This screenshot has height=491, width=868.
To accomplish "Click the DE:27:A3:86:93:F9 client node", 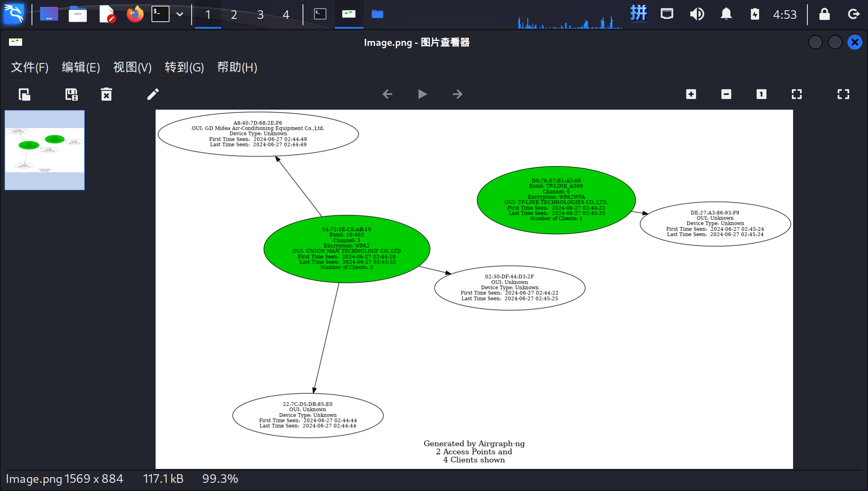I will pyautogui.click(x=715, y=223).
